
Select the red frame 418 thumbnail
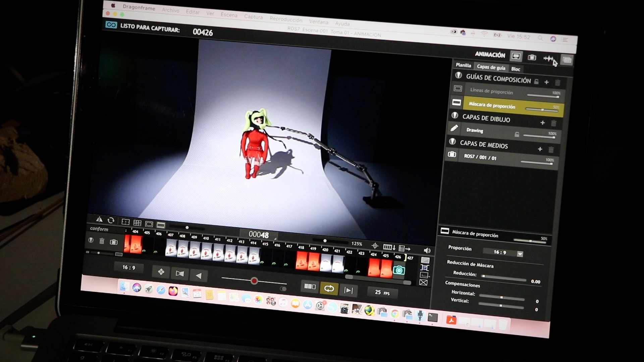302,261
